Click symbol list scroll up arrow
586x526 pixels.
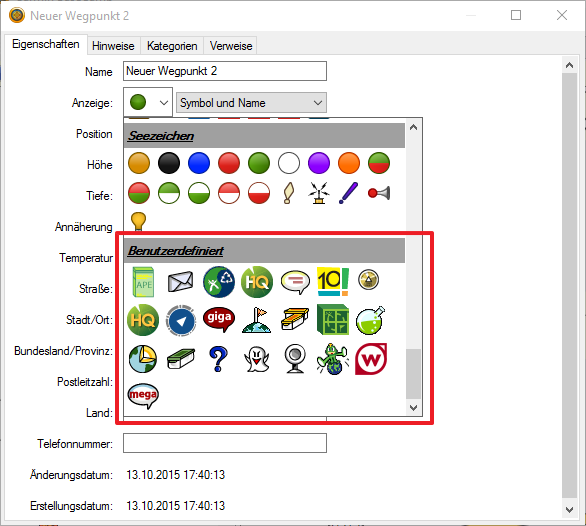(413, 127)
